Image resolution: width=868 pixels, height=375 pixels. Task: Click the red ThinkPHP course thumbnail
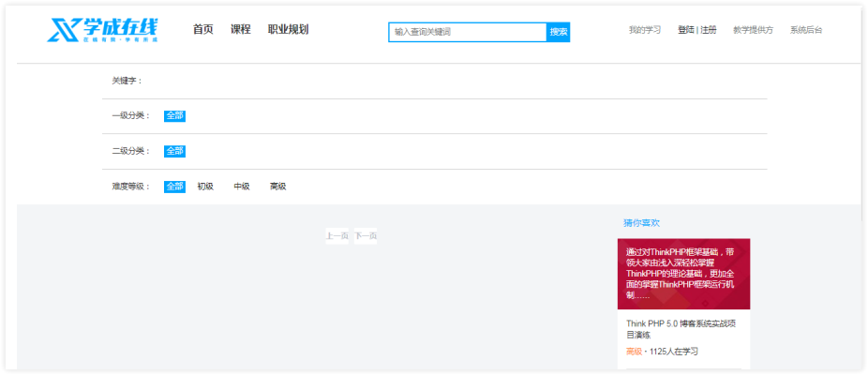click(x=683, y=274)
